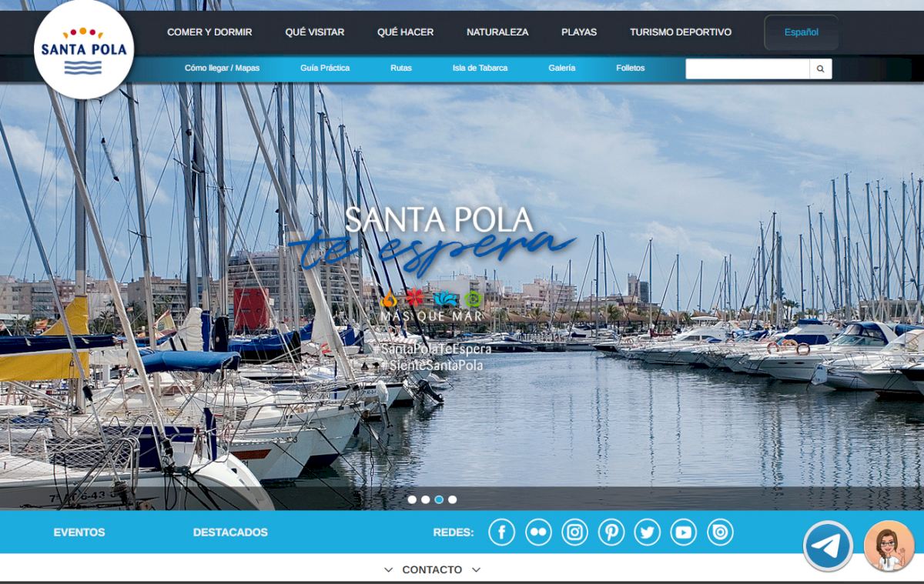The image size is (924, 584).
Task: Click the YouTube icon
Action: coord(683,532)
